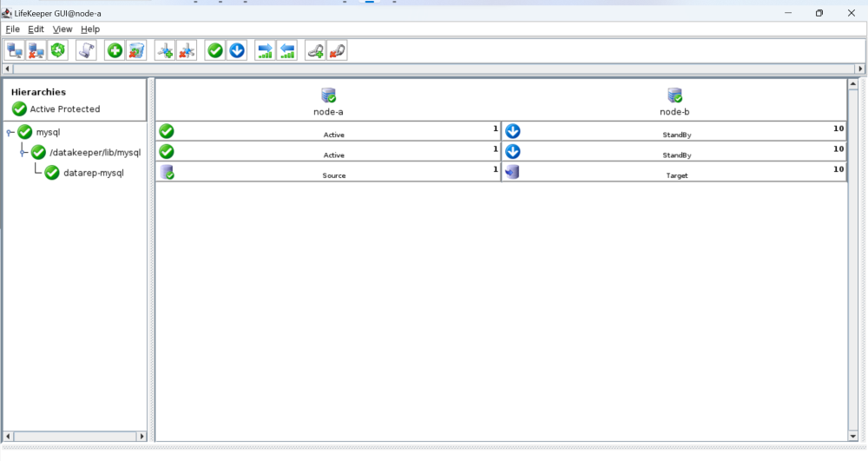Collapse the /datakeeper/lib/mysql tree node
The image size is (868, 461).
23,152
